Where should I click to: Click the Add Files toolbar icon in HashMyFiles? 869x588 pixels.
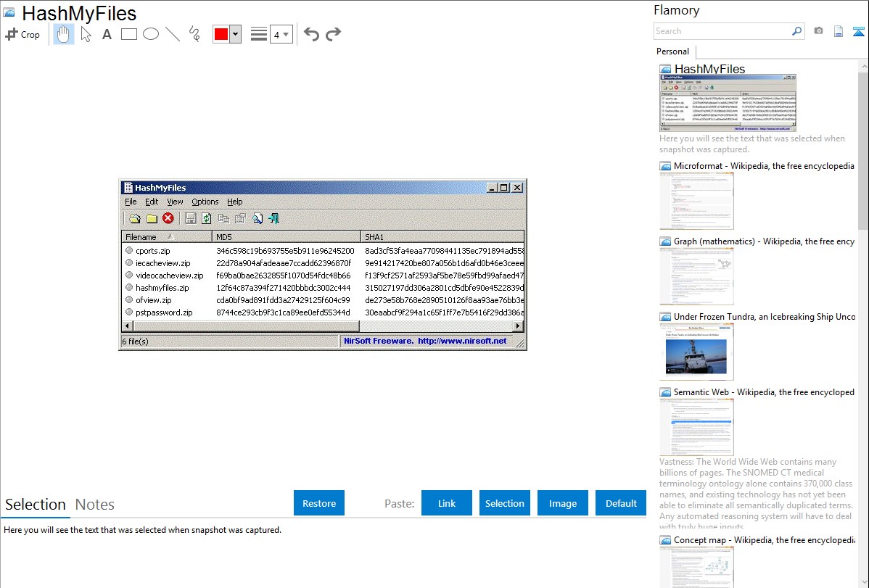point(135,218)
